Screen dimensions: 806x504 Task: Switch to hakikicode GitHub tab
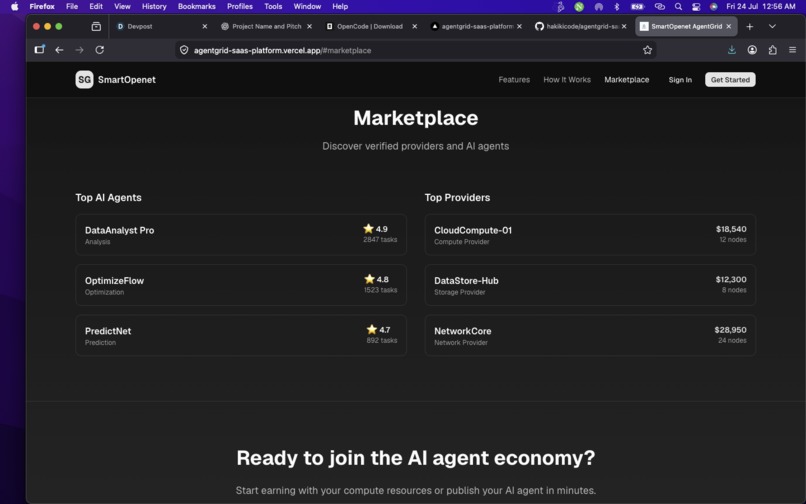pyautogui.click(x=581, y=26)
